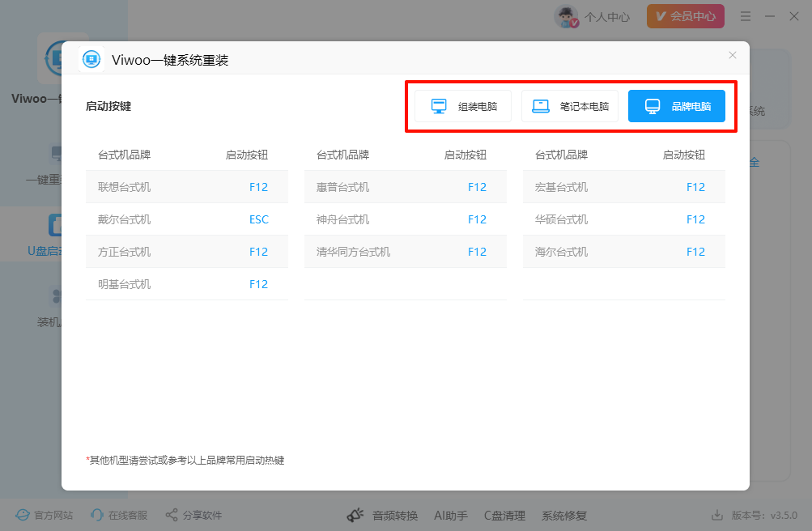812x531 pixels.
Task: Select 戴尔台式机 row
Action: click(x=187, y=219)
